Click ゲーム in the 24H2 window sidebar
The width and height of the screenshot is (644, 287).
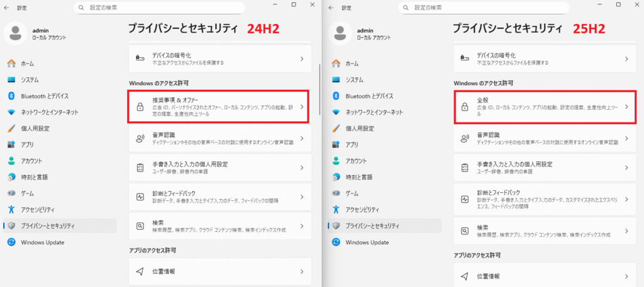28,193
